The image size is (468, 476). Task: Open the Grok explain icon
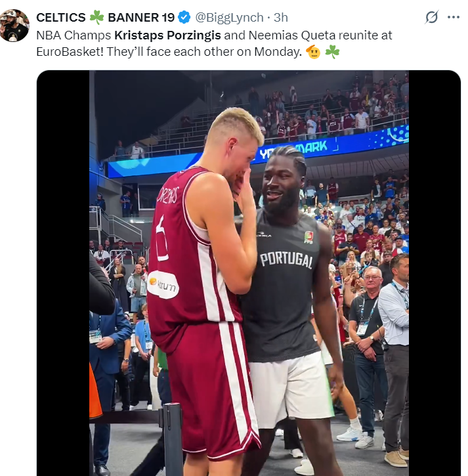431,17
